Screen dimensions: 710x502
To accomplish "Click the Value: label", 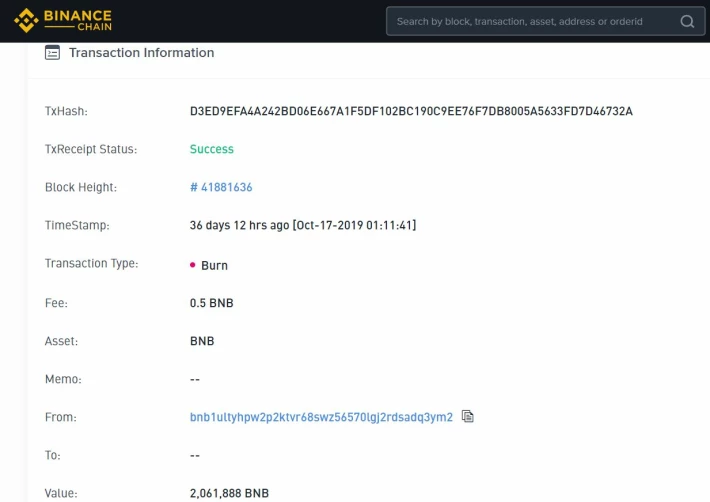I will [x=61, y=493].
